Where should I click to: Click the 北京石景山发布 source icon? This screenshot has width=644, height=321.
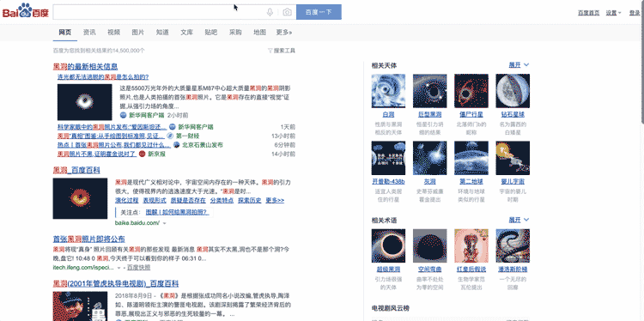(177, 145)
